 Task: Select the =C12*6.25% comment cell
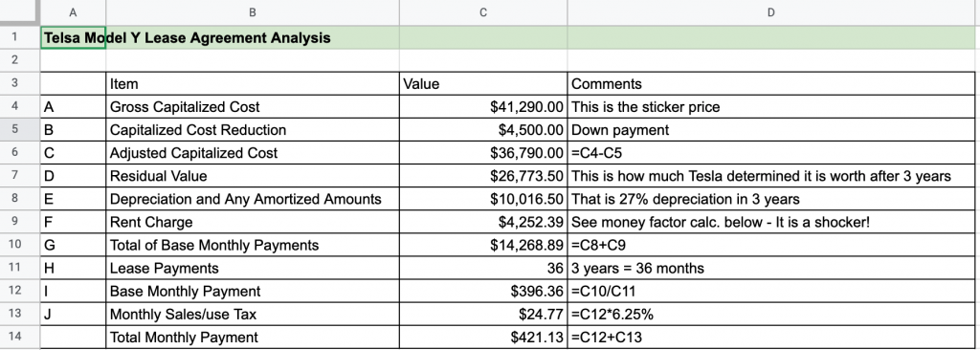pyautogui.click(x=770, y=315)
